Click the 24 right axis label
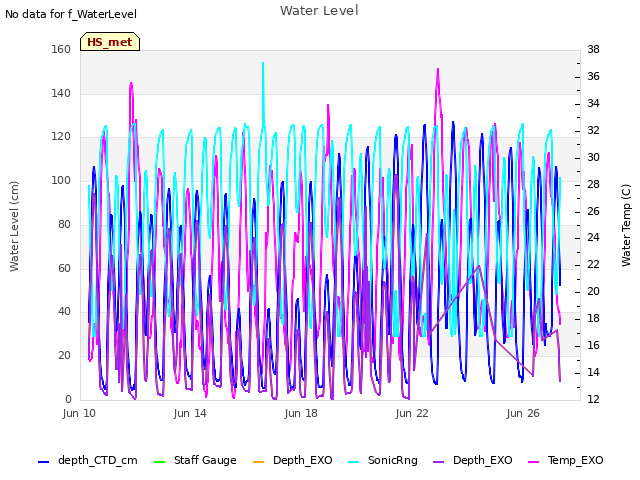 tap(593, 238)
